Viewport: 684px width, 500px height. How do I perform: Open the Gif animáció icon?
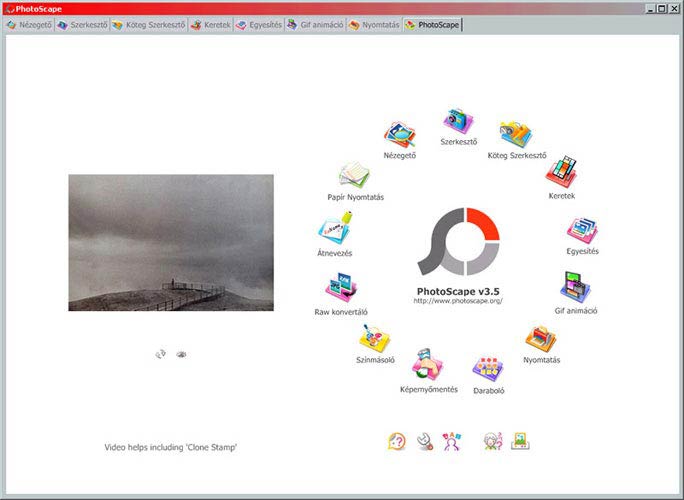pyautogui.click(x=575, y=288)
